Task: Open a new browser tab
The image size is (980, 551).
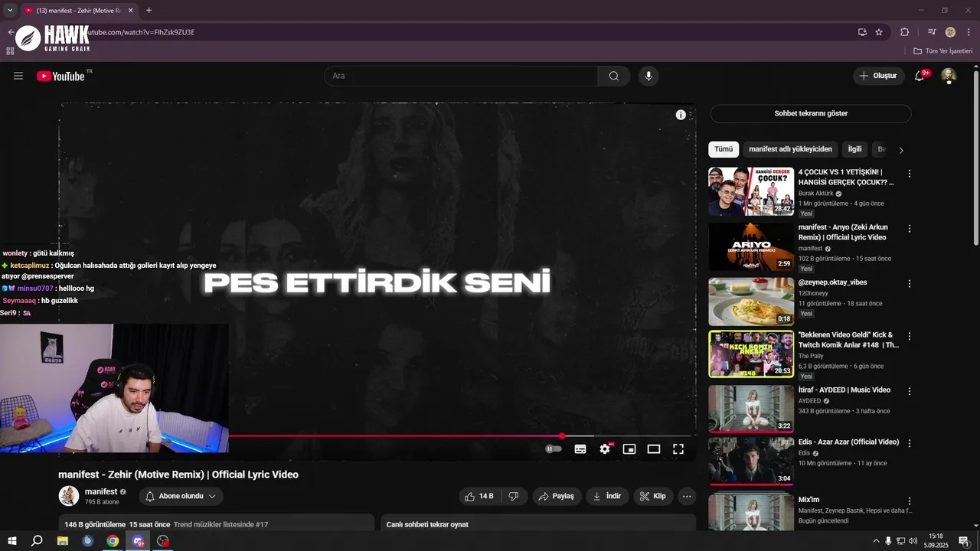Action: coord(149,10)
